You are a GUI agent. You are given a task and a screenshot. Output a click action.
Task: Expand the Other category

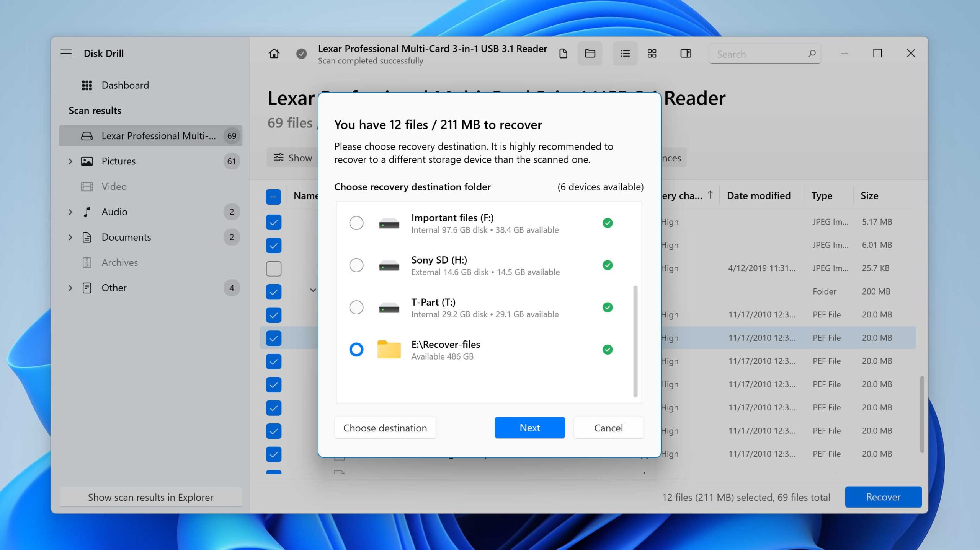[70, 288]
